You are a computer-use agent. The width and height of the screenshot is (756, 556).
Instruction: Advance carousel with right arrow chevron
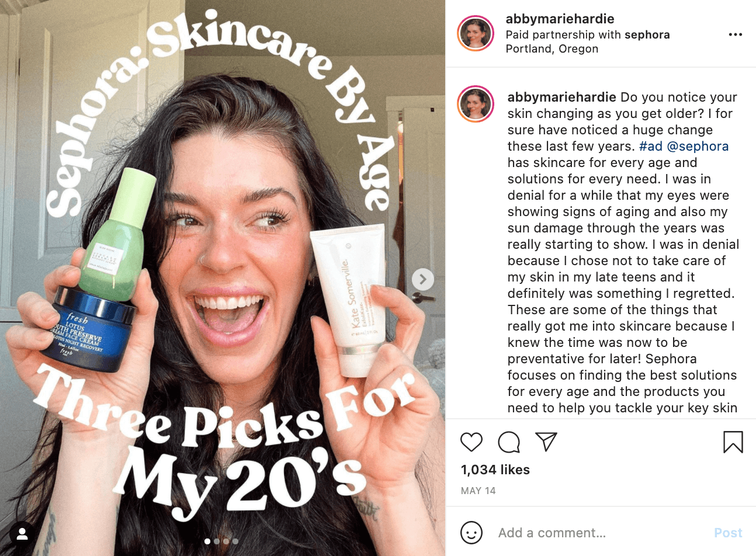click(x=423, y=280)
